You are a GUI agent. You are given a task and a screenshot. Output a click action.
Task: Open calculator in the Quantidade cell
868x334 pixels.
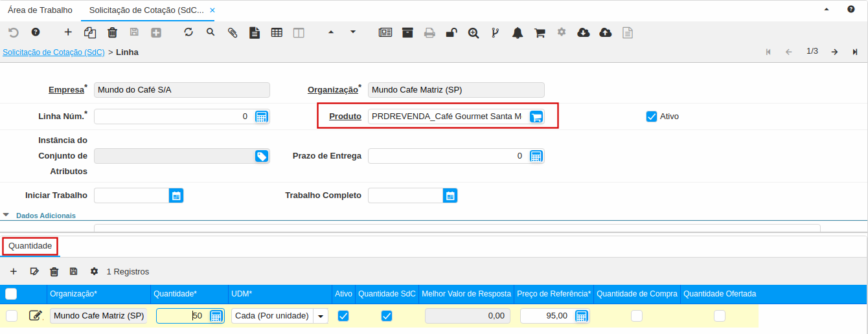(216, 316)
